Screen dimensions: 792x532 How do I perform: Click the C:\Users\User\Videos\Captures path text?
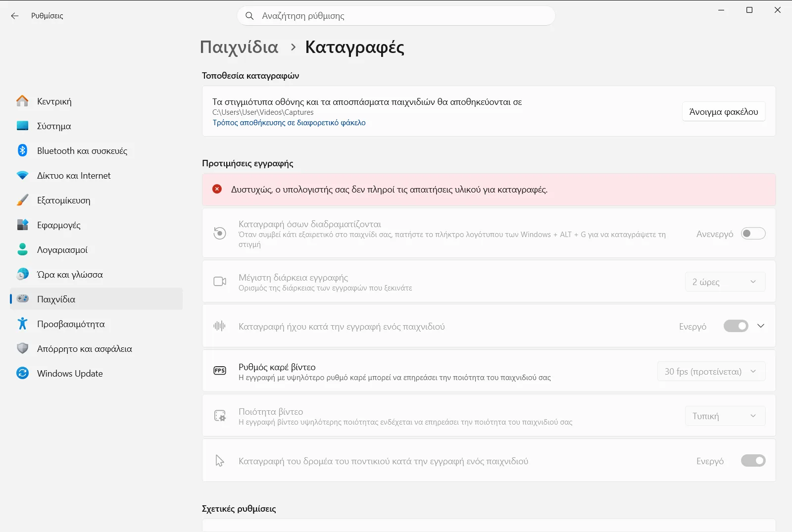coord(263,112)
